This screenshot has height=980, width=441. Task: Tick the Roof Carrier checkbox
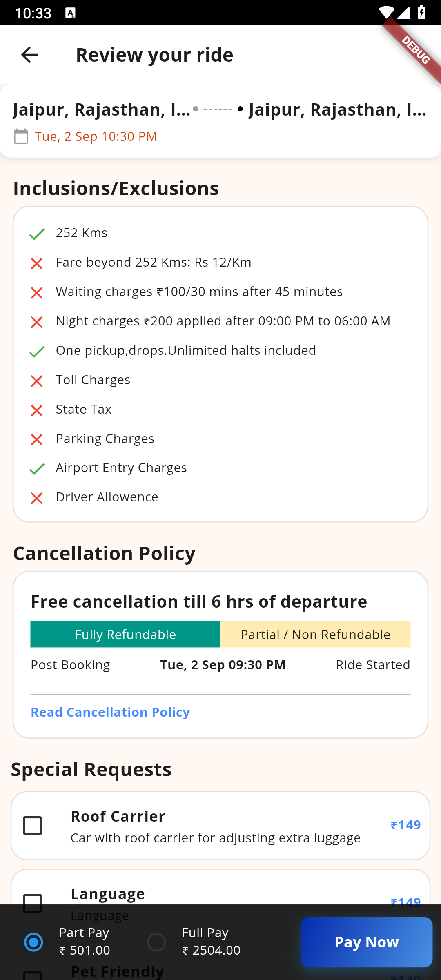(x=33, y=826)
